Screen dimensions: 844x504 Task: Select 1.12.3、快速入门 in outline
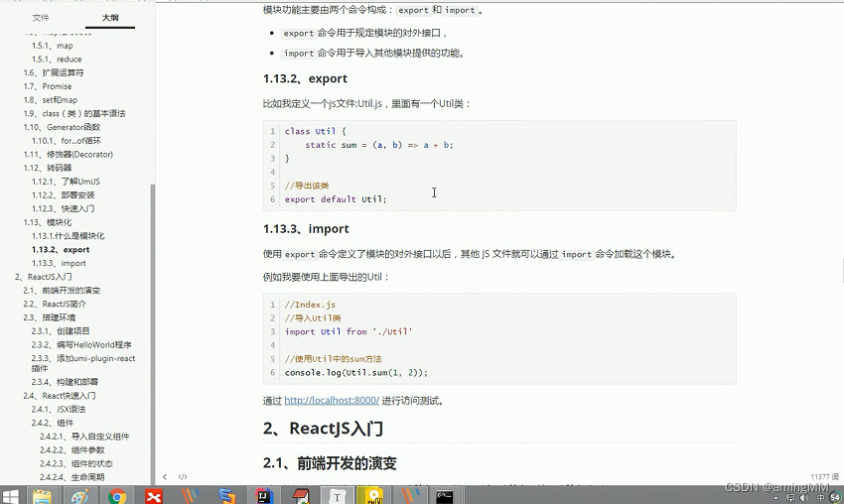63,208
